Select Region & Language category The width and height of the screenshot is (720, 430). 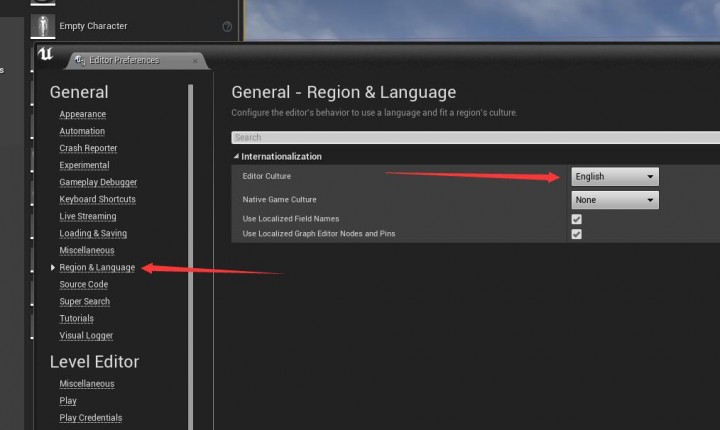[96, 267]
